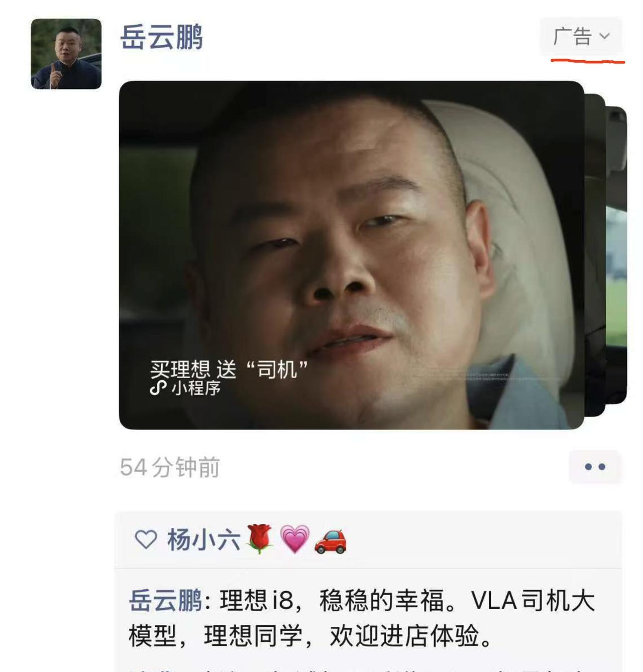Image resolution: width=643 pixels, height=672 pixels.
Task: Click the heart outline icon in likes row
Action: pos(146,540)
